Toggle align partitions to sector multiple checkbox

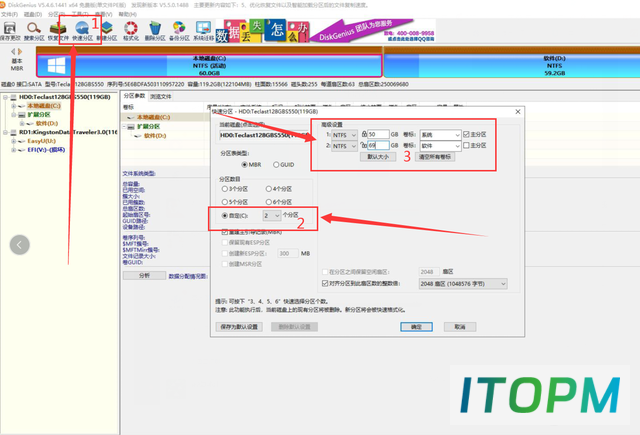(x=325, y=283)
